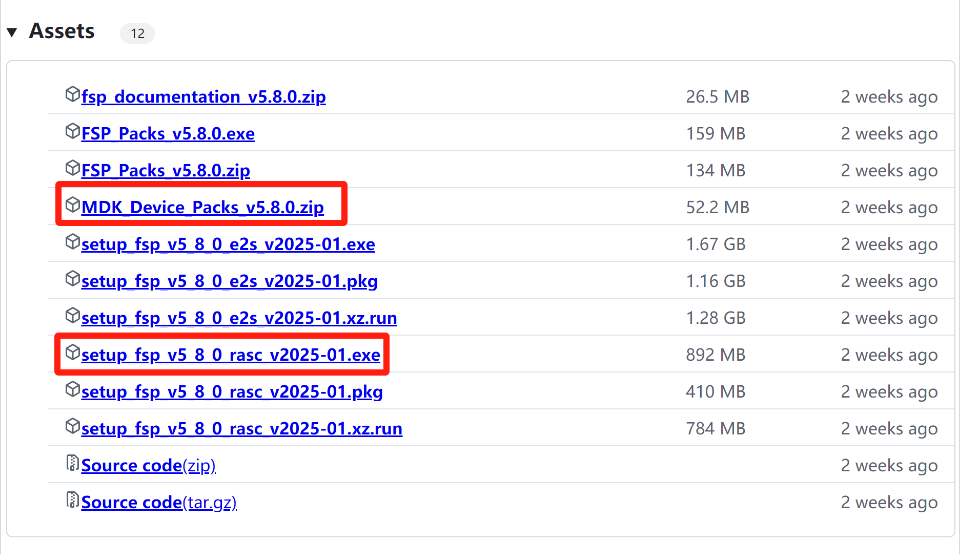This screenshot has height=554, width=960.
Task: Click package icon beside FSP_Packs_v5.8.0.zip
Action: pos(72,168)
